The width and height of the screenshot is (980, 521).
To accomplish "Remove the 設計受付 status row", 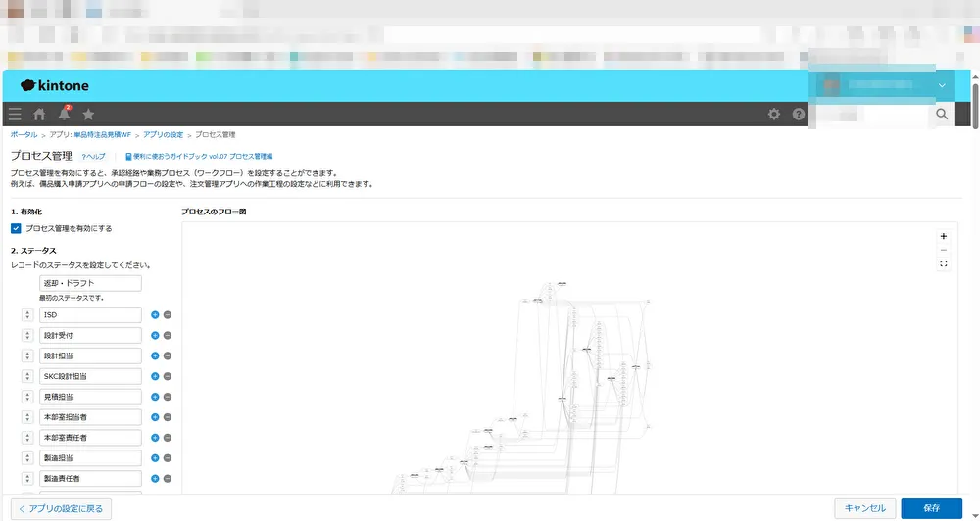I will coord(168,336).
